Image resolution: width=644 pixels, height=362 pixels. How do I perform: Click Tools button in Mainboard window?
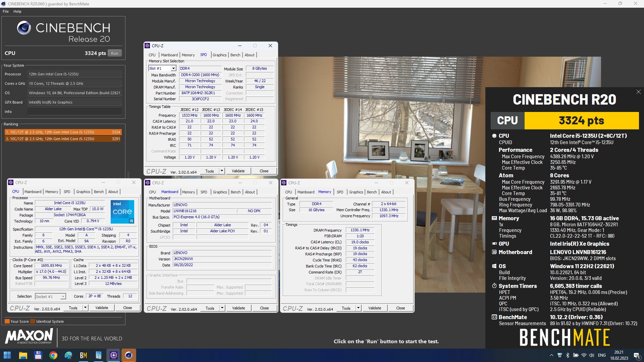(x=210, y=308)
